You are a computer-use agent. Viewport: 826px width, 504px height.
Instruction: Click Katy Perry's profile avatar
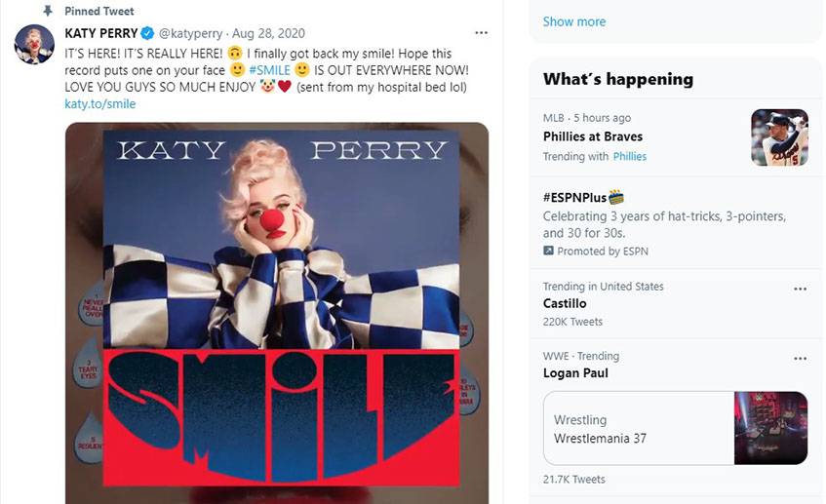[x=34, y=45]
